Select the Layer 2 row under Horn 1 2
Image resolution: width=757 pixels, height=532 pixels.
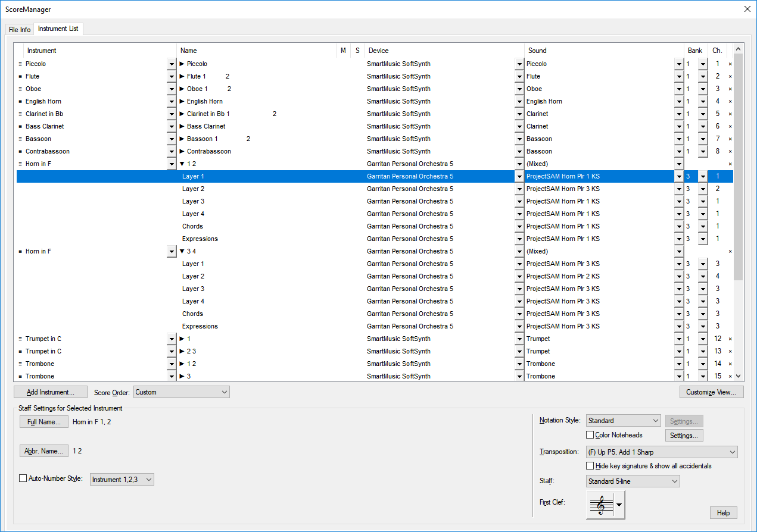[x=194, y=189]
